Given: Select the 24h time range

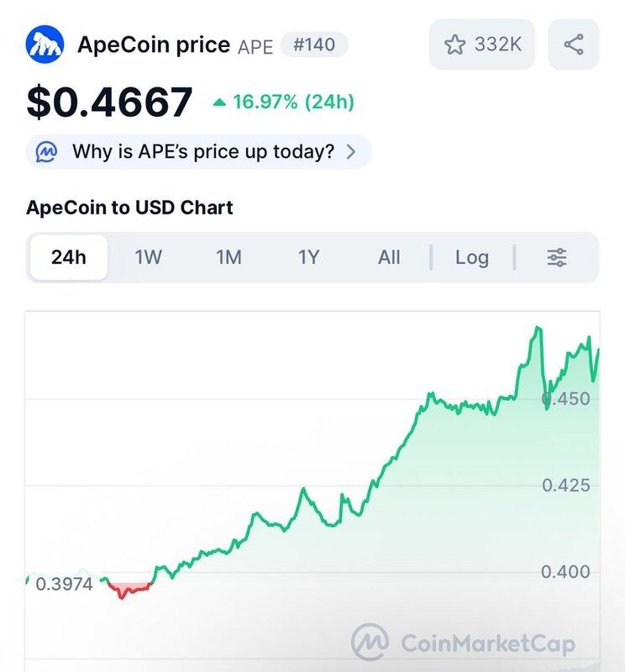Looking at the screenshot, I should (69, 257).
